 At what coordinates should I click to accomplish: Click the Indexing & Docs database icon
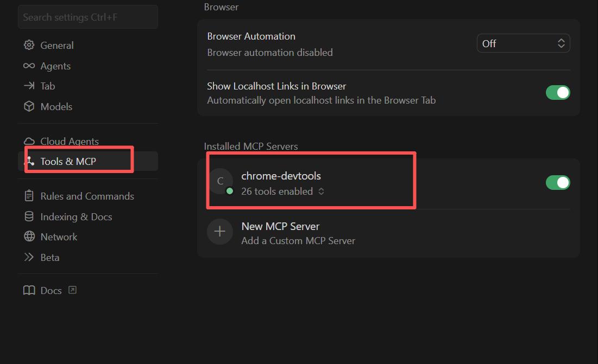pos(29,217)
